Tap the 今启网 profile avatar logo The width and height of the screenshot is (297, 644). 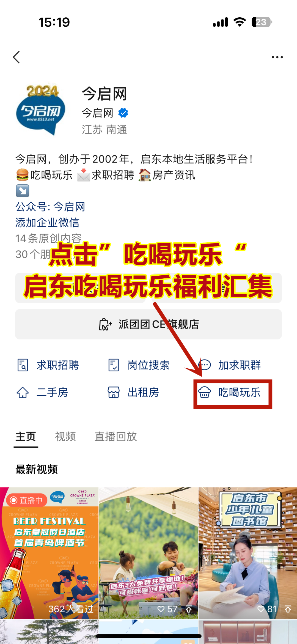41,109
